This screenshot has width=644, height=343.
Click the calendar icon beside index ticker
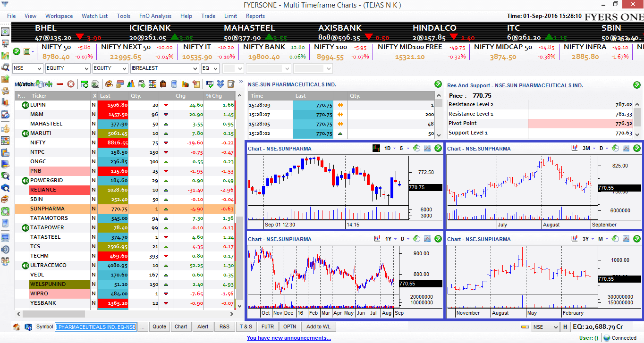click(27, 51)
